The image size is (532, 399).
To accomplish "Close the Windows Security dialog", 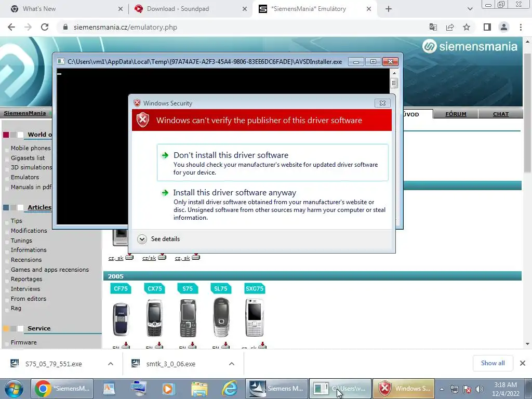I will point(382,103).
